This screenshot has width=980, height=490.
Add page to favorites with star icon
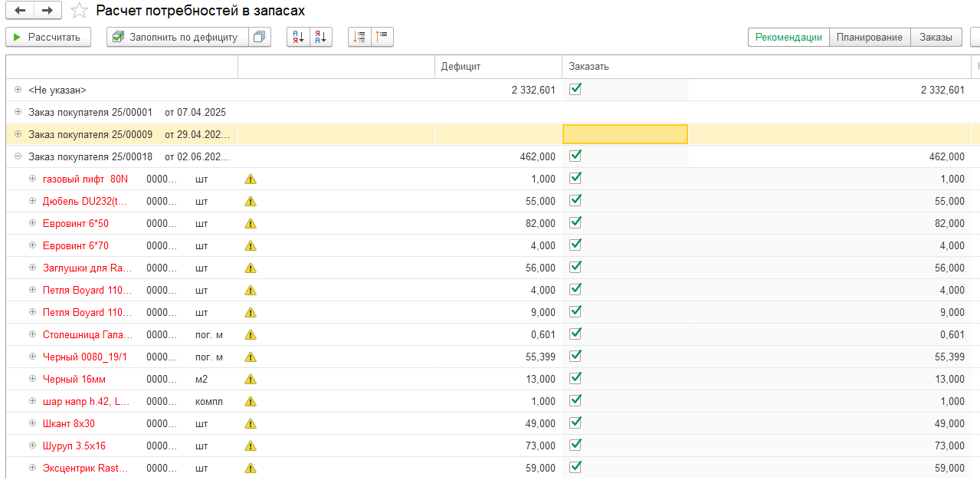tap(78, 11)
